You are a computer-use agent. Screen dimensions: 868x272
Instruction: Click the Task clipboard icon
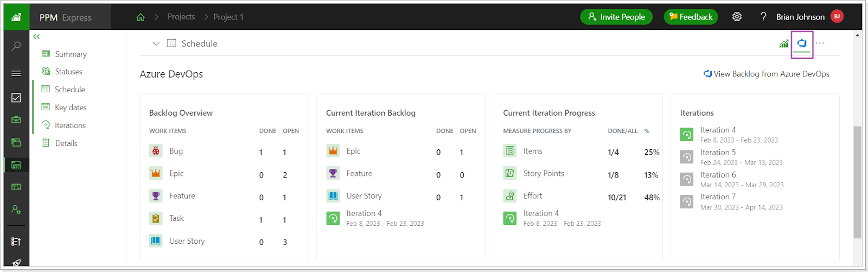(156, 218)
